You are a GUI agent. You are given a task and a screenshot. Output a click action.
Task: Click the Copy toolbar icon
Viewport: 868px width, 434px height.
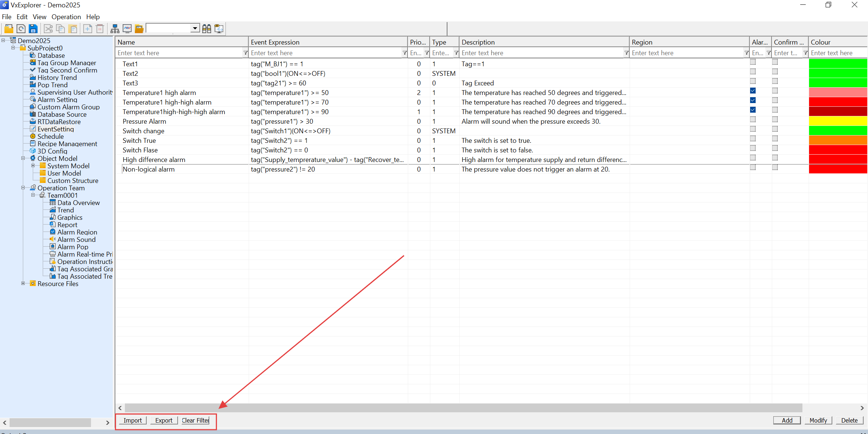coord(60,29)
